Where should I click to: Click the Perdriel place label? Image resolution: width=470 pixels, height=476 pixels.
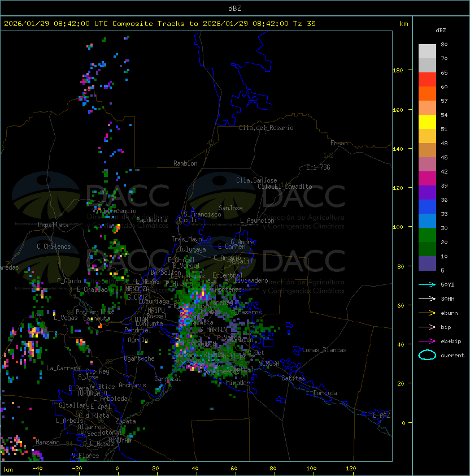(x=137, y=330)
